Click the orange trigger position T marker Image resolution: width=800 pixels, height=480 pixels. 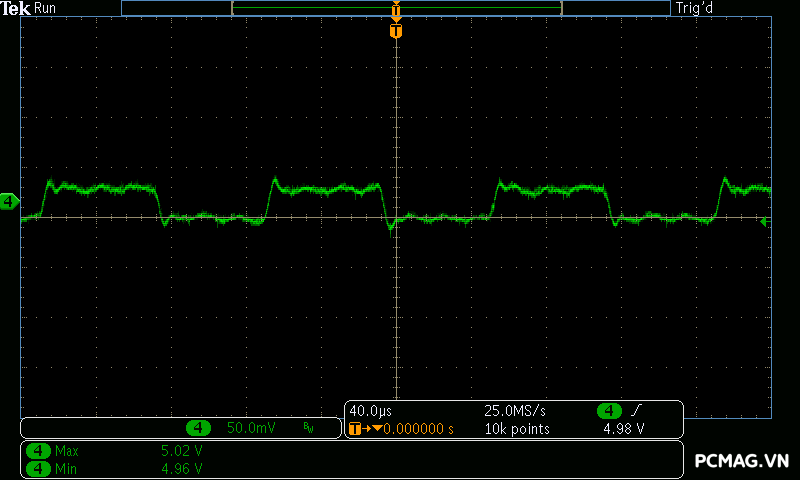(396, 31)
